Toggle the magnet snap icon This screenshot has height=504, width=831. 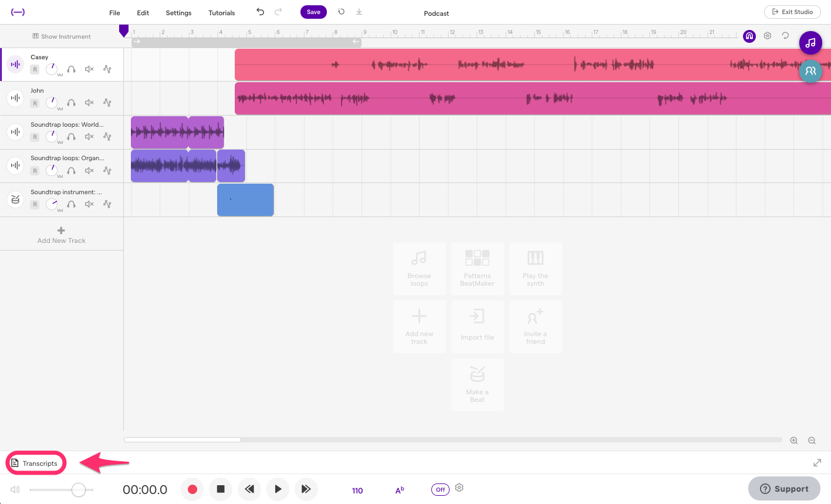(x=749, y=36)
